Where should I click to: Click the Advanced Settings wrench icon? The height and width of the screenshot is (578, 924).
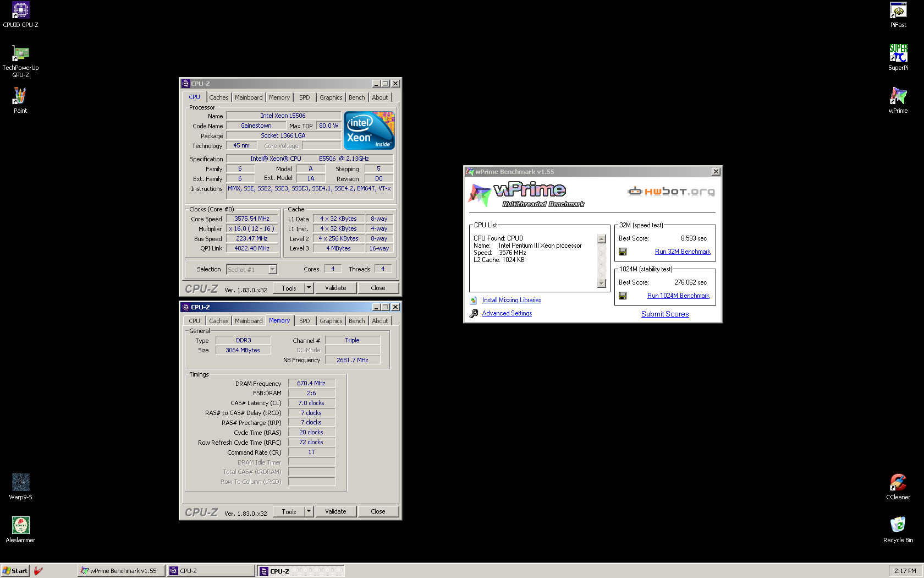(x=474, y=313)
